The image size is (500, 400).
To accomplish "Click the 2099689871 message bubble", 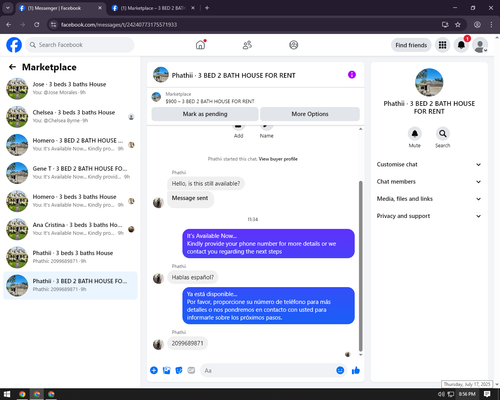I will (187, 343).
